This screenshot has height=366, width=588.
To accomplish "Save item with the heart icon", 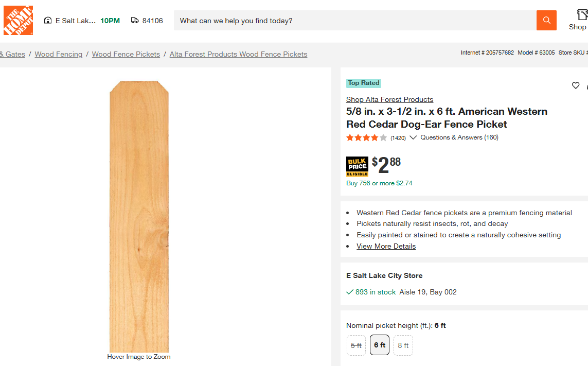I will click(576, 85).
